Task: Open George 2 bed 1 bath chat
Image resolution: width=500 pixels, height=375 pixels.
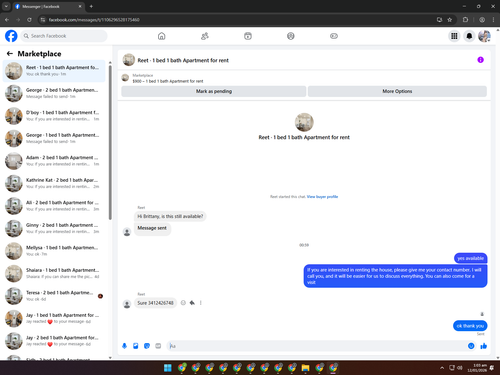Action: (54, 93)
